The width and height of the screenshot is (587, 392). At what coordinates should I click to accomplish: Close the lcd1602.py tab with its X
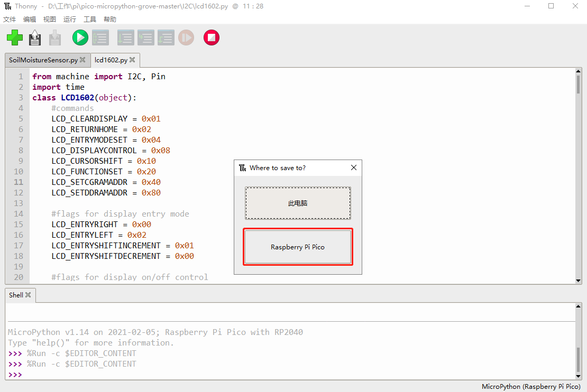tap(132, 60)
